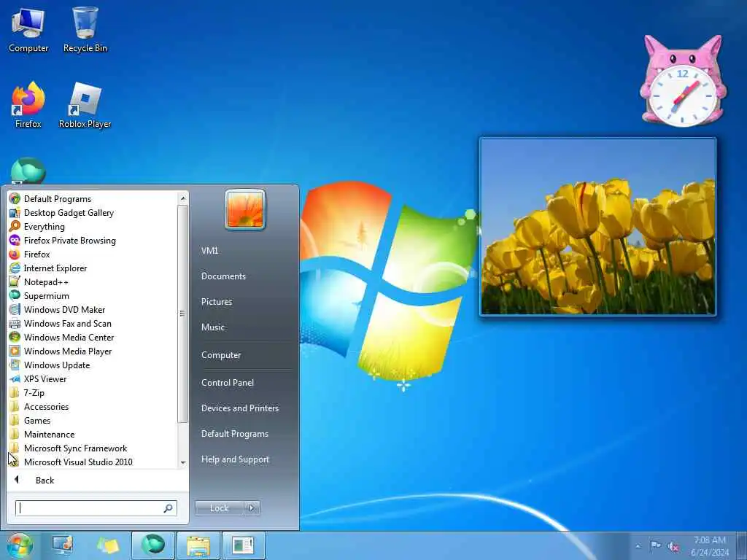Image resolution: width=747 pixels, height=560 pixels.
Task: Click the sticky notes taskbar icon
Action: pos(108,545)
